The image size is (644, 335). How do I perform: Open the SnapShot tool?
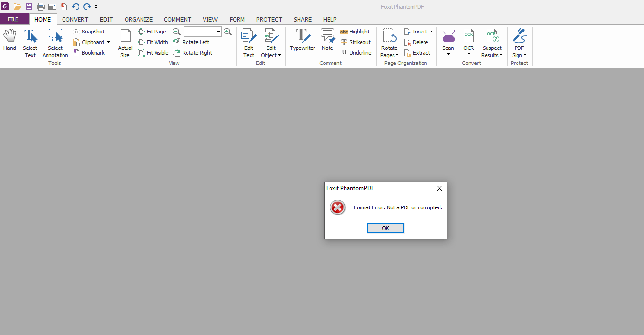click(89, 31)
